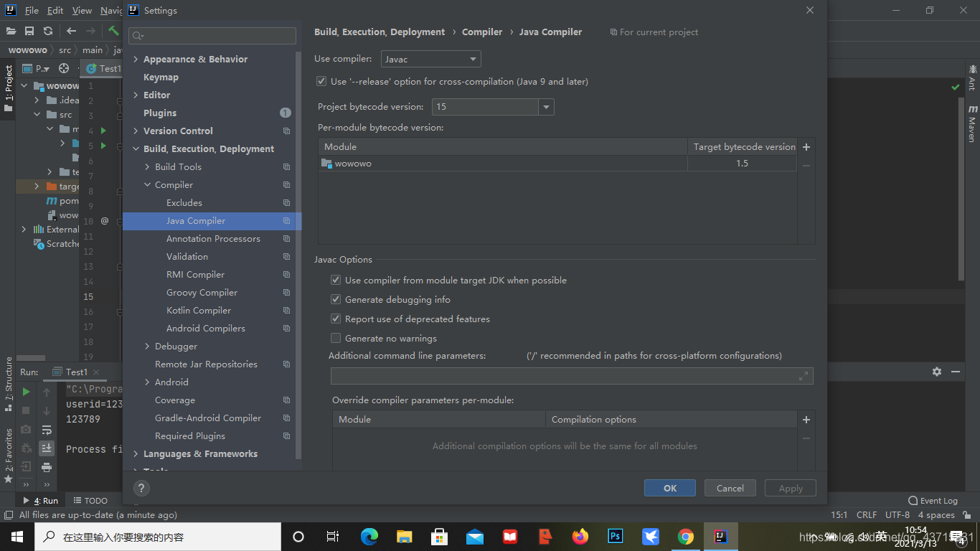
Task: Open Run panel settings gear
Action: (936, 372)
